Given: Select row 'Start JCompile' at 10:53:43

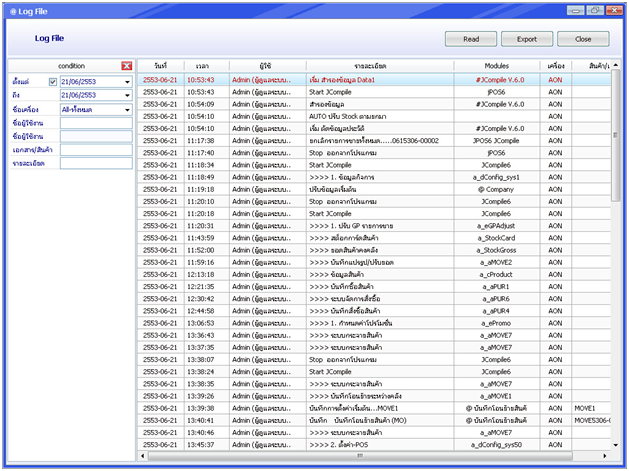Looking at the screenshot, I should tap(375, 92).
